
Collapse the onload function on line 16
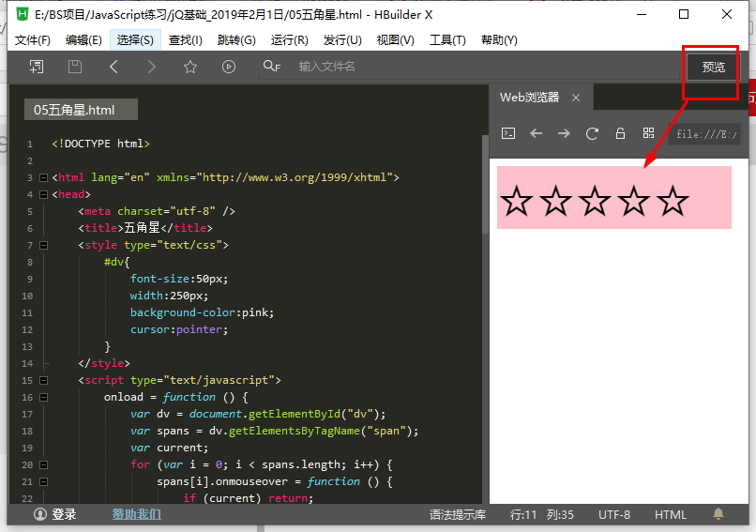pyautogui.click(x=43, y=397)
